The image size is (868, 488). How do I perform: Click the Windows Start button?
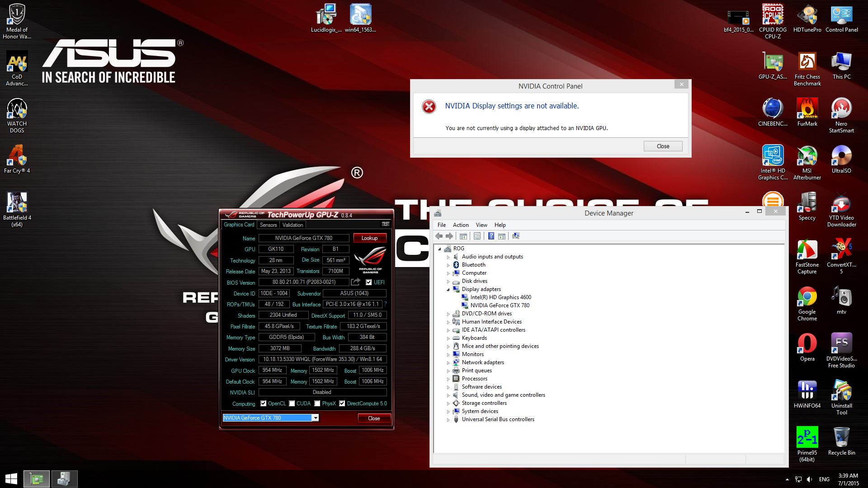click(x=11, y=479)
